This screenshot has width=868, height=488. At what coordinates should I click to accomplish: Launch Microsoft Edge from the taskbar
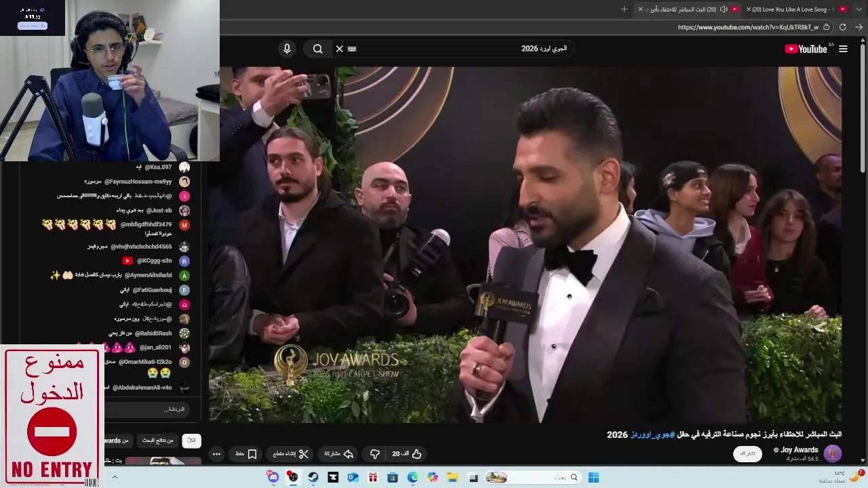click(x=412, y=477)
